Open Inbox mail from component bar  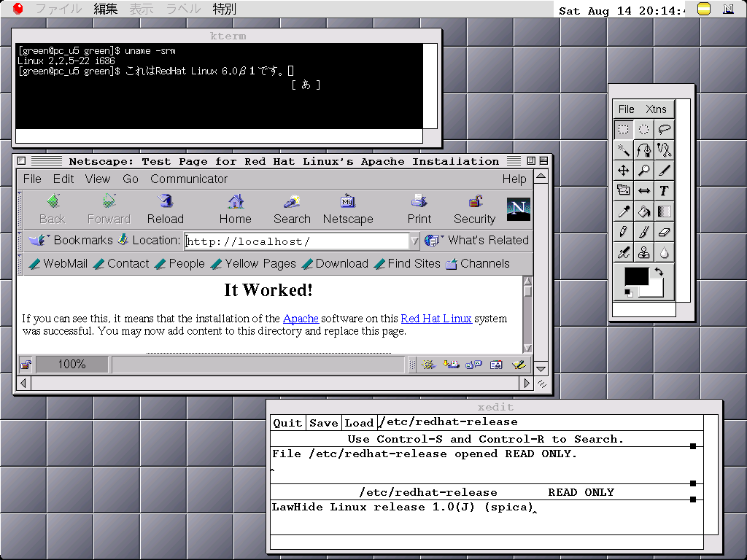451,365
